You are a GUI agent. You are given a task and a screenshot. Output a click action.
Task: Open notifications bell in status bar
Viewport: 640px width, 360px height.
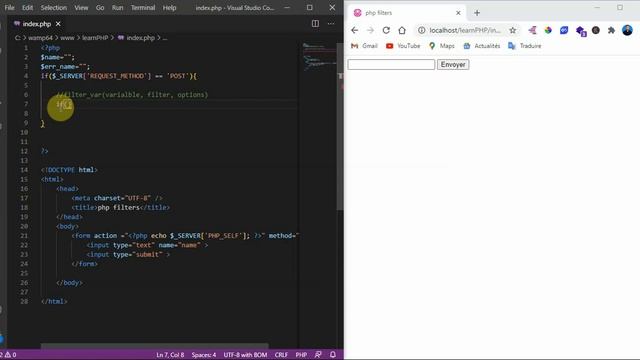click(x=333, y=355)
